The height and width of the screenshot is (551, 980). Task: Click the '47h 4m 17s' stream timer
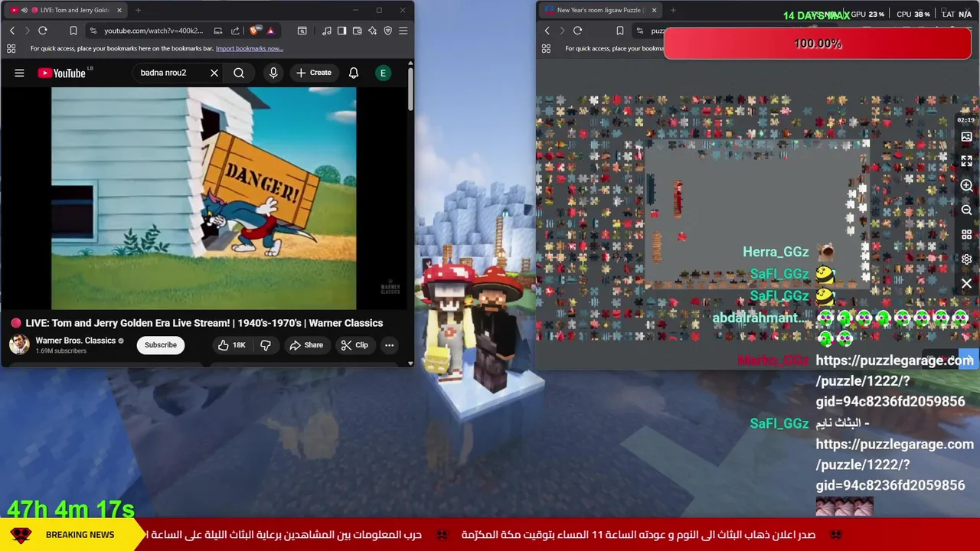point(71,510)
